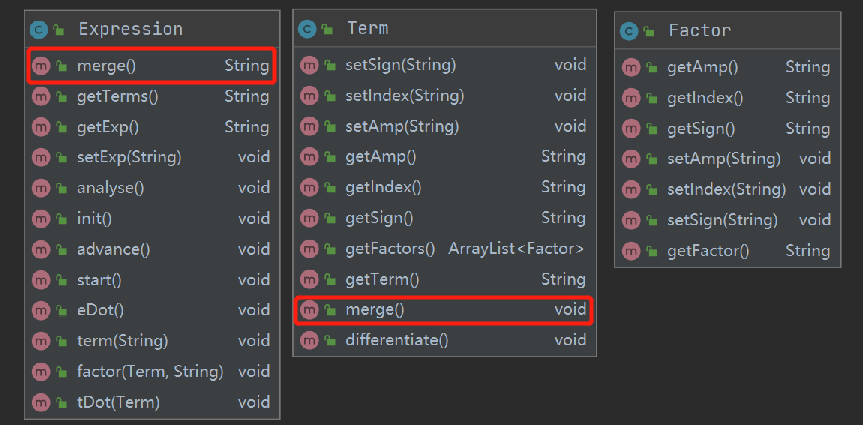The image size is (863, 425).
Task: Select the getTerms() method row
Action: 117,97
